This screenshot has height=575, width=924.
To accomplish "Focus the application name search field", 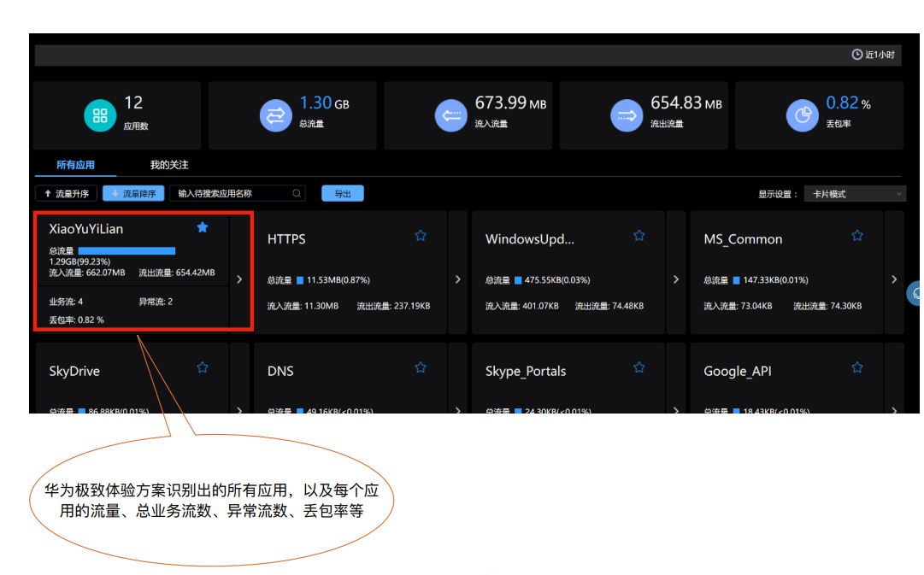I will point(238,193).
